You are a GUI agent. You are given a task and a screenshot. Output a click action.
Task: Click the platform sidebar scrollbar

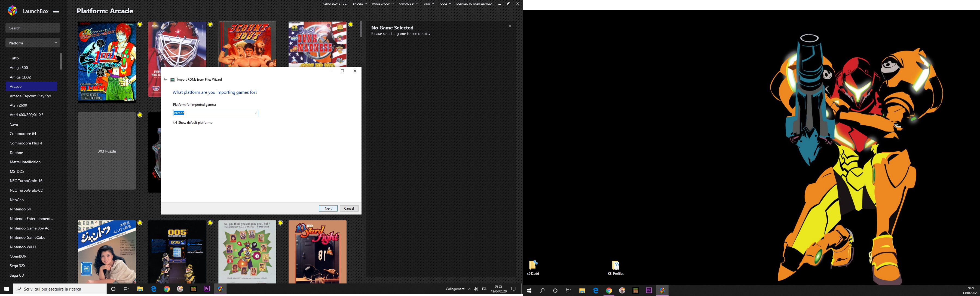(61, 61)
